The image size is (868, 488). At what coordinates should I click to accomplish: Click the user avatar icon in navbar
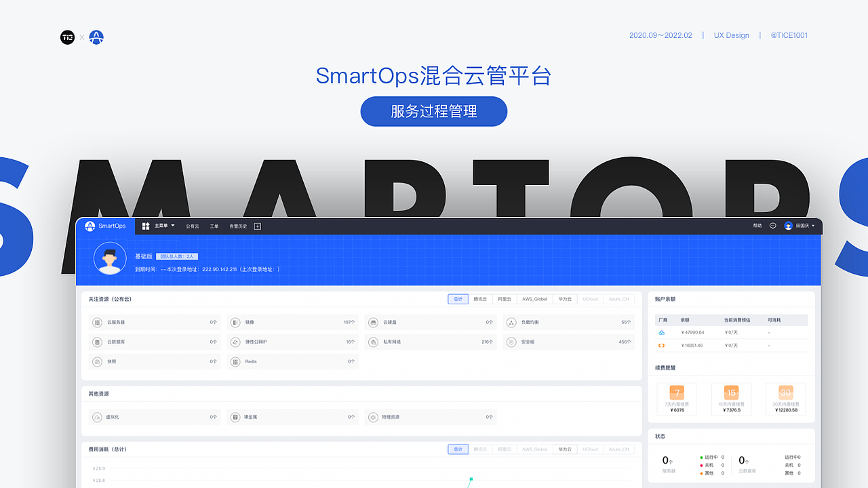(789, 226)
